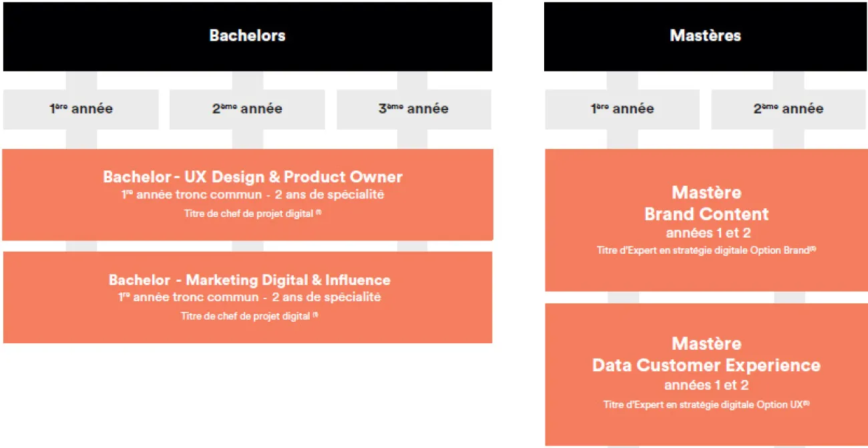The image size is (868, 448).
Task: Click tronc commun subtitle in Marketing Digital box
Action: [x=250, y=297]
